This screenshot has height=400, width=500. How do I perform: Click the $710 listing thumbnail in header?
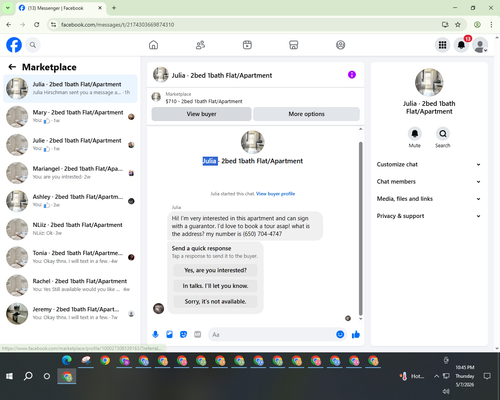(x=156, y=97)
